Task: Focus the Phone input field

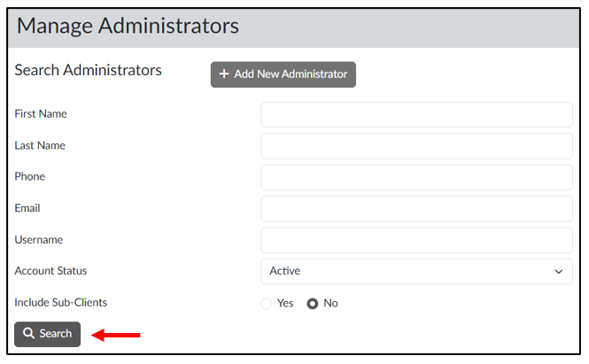Action: [x=416, y=177]
